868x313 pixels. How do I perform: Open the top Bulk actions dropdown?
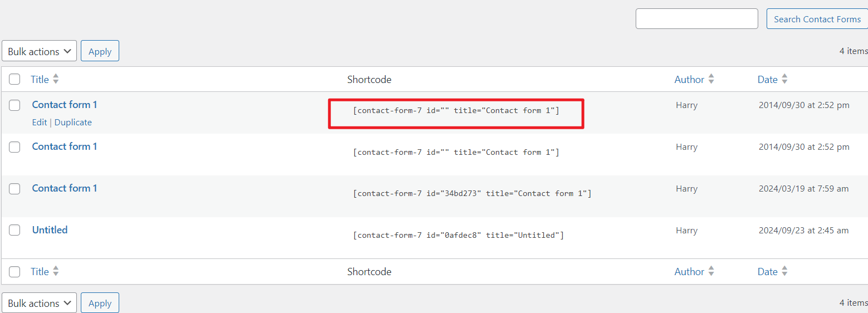tap(40, 51)
